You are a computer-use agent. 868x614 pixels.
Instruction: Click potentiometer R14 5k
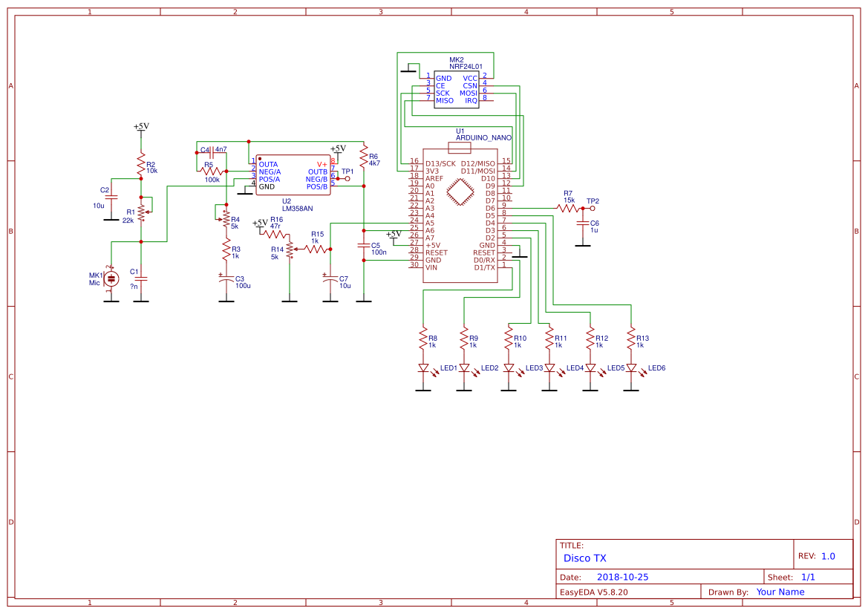tap(290, 249)
